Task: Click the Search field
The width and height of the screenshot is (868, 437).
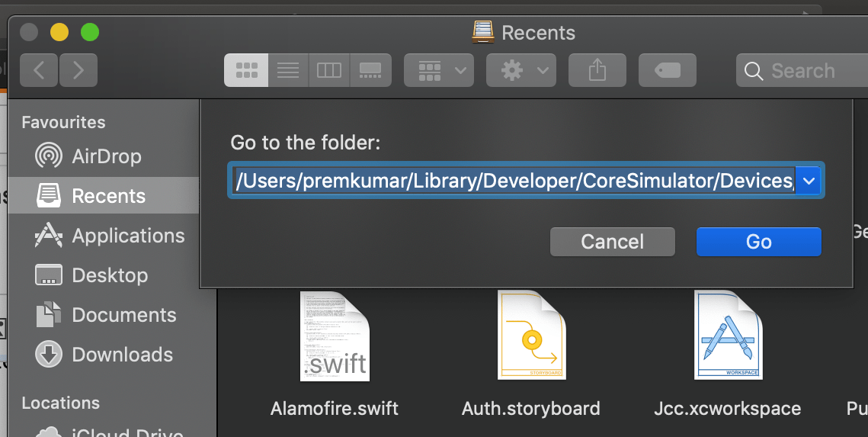Action: pyautogui.click(x=802, y=70)
